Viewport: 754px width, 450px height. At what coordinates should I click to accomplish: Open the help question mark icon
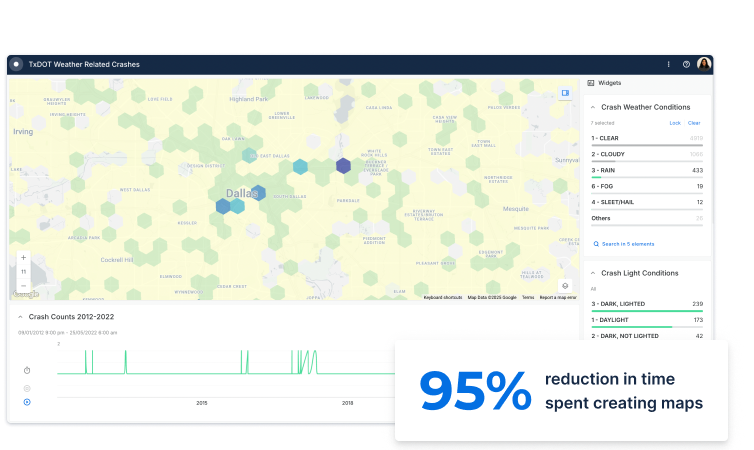coord(686,64)
